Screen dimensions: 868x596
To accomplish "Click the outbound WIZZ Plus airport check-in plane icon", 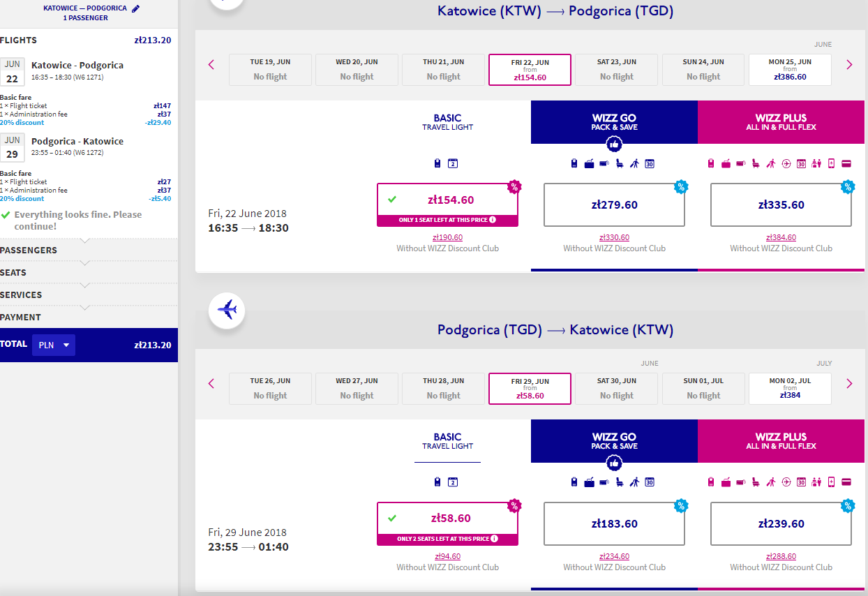I will 786,164.
